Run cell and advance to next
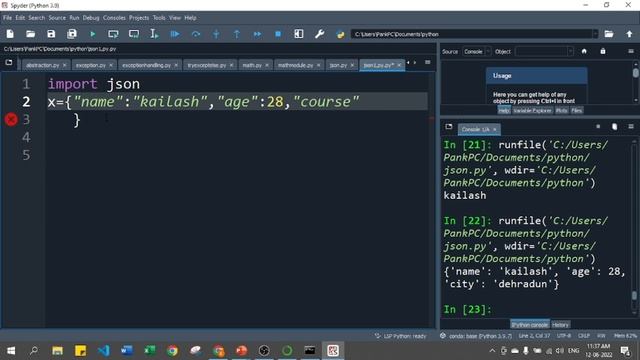Screen dimensions: 640x360 (133, 34)
